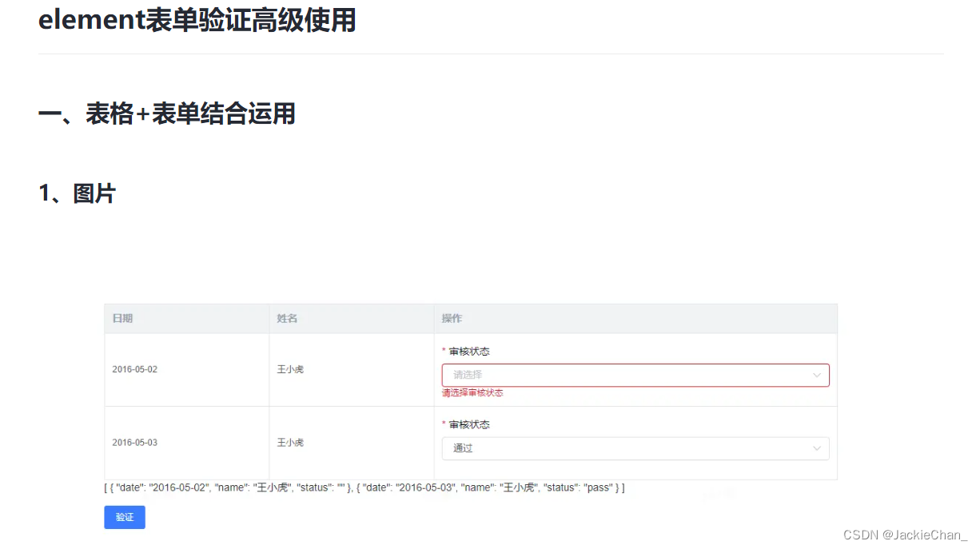Image resolution: width=980 pixels, height=549 pixels.
Task: Click the chevron arrow on 通过 select box
Action: 817,448
